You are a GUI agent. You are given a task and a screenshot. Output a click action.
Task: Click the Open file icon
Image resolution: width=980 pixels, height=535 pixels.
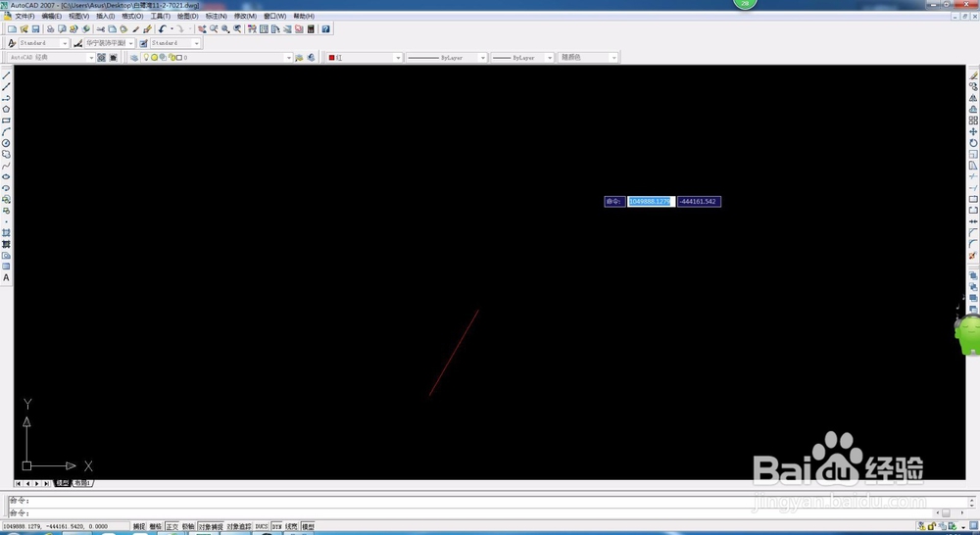(24, 28)
